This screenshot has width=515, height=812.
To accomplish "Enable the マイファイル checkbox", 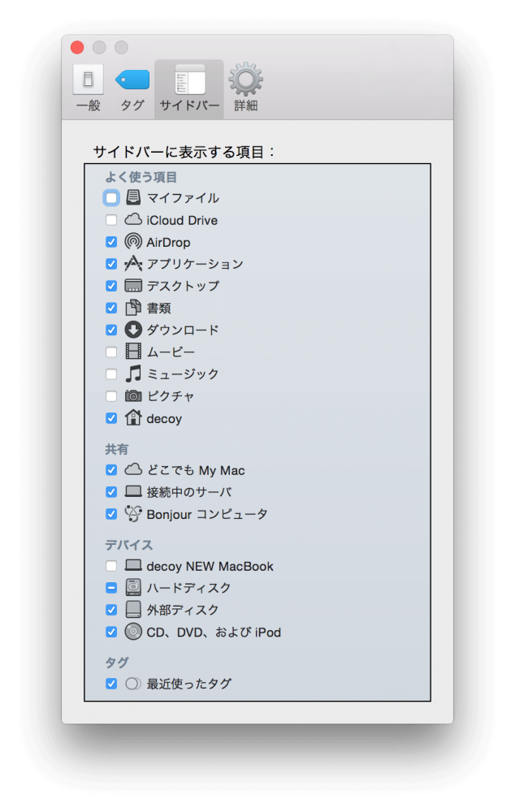I will [x=110, y=198].
